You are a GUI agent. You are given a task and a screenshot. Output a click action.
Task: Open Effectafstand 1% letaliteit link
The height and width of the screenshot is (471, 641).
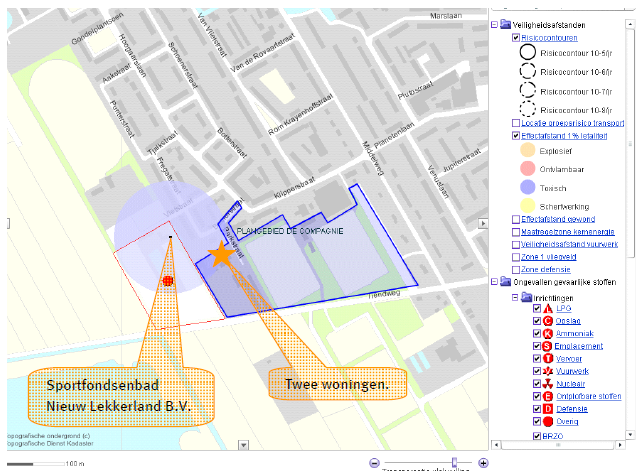tap(564, 135)
